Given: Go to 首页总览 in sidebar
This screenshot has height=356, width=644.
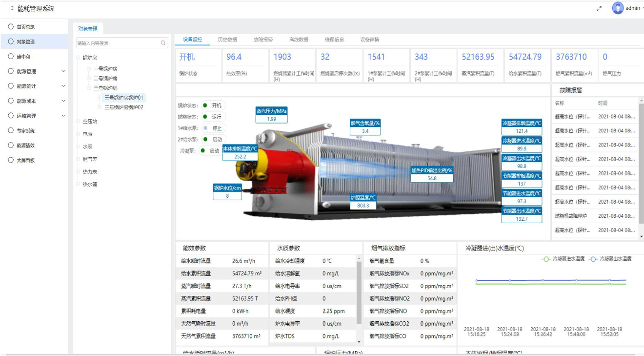Looking at the screenshot, I should 25,27.
